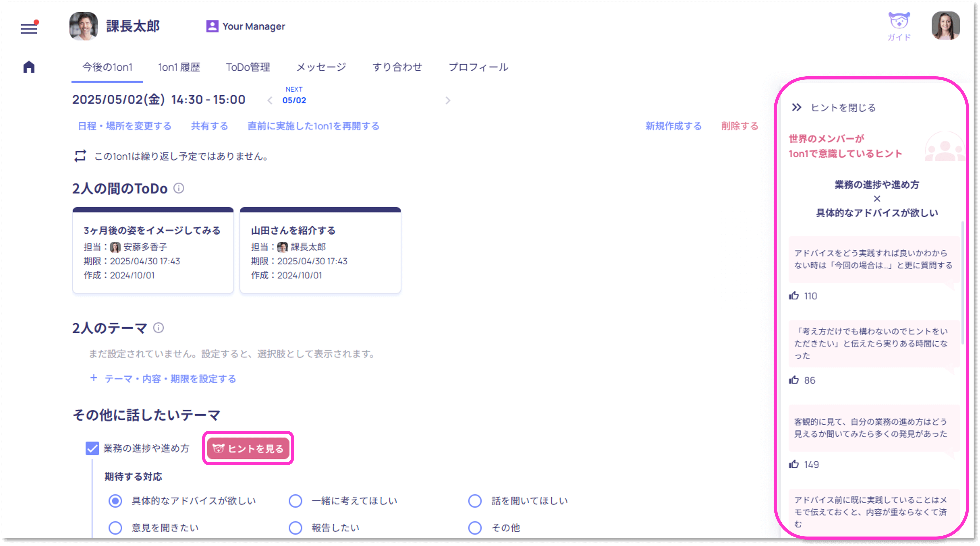
Task: Like the hint with 86 thumbs-up
Action: point(794,380)
